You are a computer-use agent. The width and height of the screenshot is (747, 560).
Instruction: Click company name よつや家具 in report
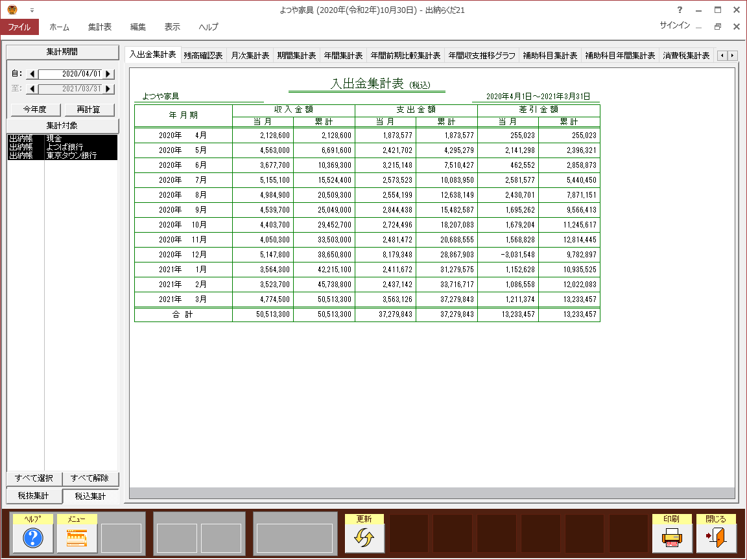[x=161, y=97]
